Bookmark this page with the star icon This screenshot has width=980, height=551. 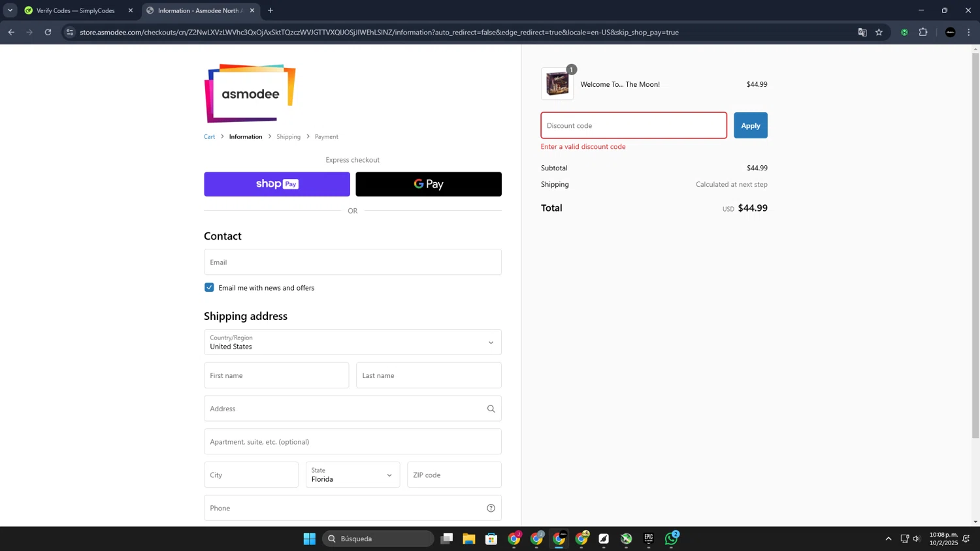click(879, 32)
